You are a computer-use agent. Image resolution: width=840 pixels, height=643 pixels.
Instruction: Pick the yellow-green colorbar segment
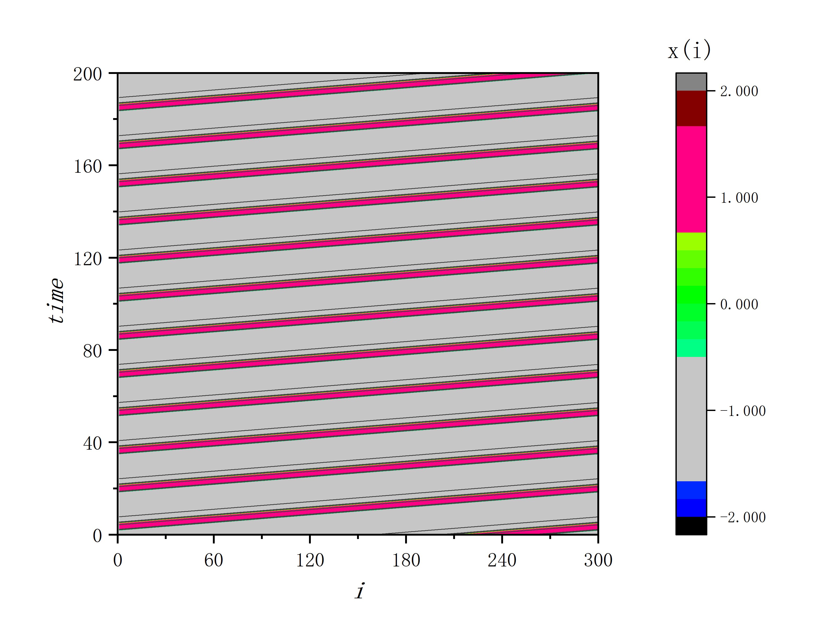(x=691, y=241)
